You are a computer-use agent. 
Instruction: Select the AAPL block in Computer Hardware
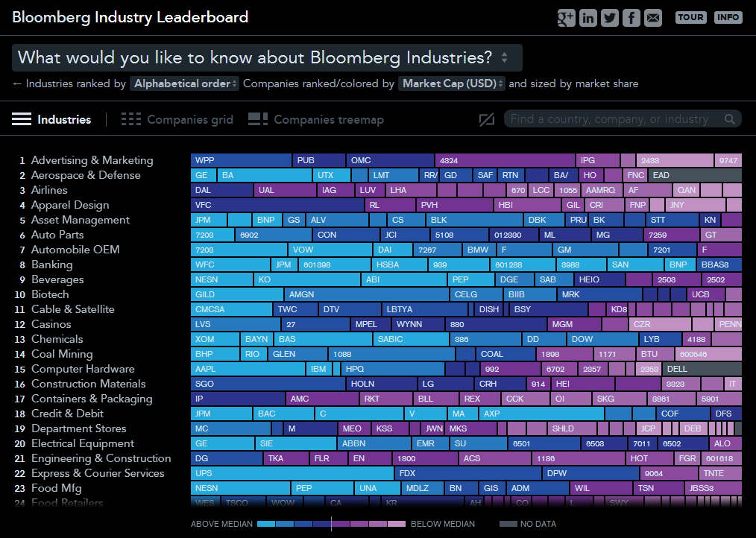pos(248,369)
